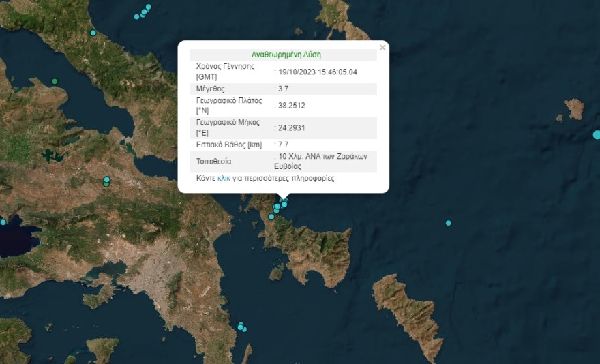Click the marker directly under the popup's pointer tip

[284, 201]
